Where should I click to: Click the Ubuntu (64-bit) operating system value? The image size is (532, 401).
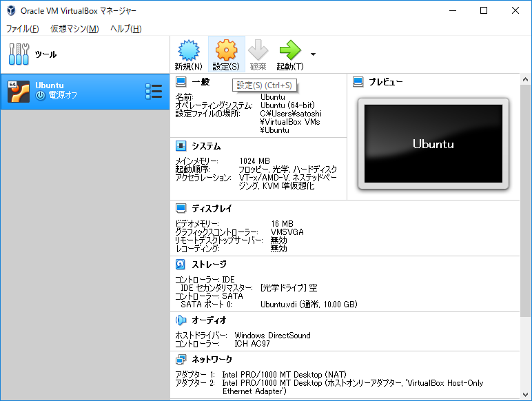(287, 105)
